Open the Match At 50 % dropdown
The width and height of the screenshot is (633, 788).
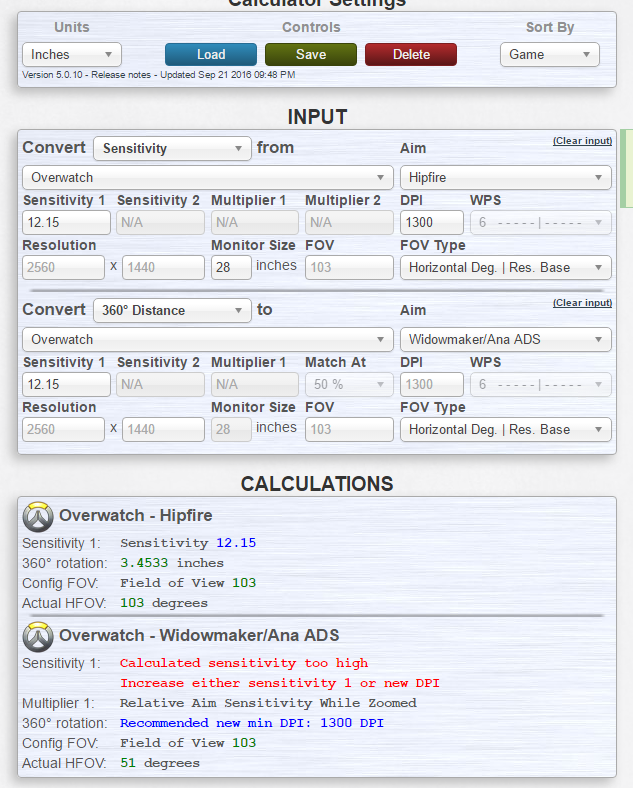(349, 384)
